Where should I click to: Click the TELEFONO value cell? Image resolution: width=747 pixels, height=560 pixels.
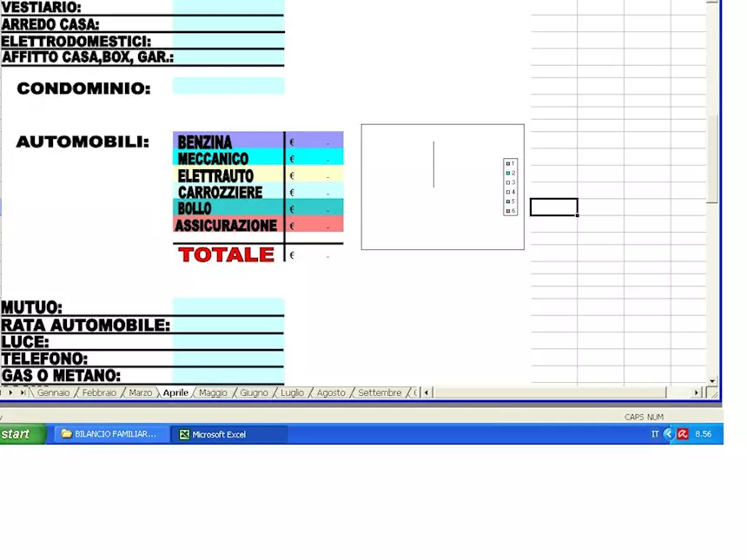[x=228, y=358]
